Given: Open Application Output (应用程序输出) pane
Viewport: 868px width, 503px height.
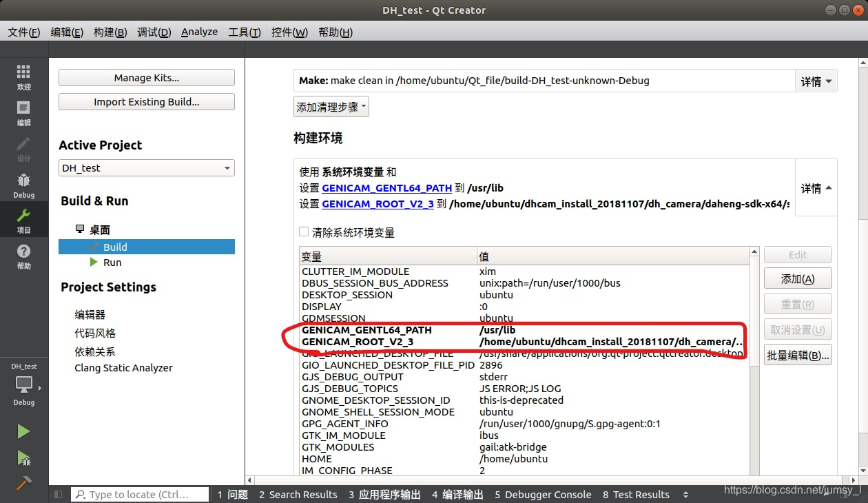Looking at the screenshot, I should click(x=384, y=495).
